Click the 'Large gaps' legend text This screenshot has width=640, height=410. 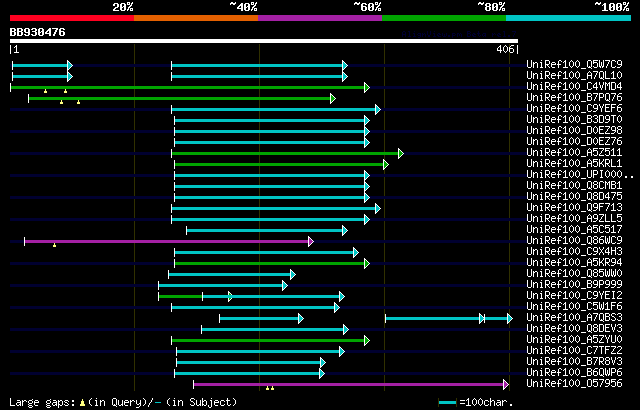coord(42,402)
